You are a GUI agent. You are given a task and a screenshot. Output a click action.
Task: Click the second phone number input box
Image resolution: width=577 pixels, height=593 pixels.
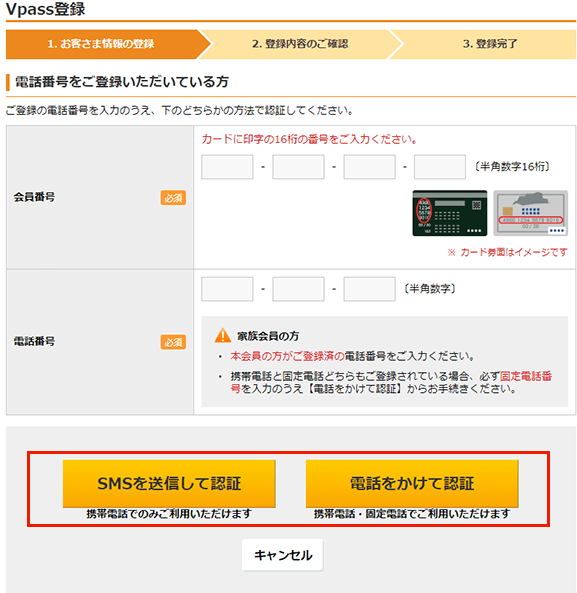(x=298, y=289)
